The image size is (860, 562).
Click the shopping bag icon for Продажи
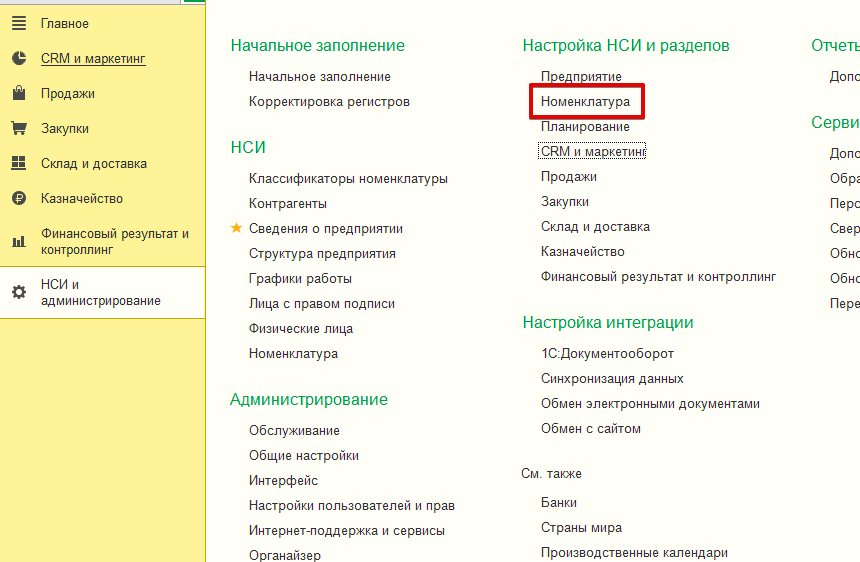tap(19, 93)
